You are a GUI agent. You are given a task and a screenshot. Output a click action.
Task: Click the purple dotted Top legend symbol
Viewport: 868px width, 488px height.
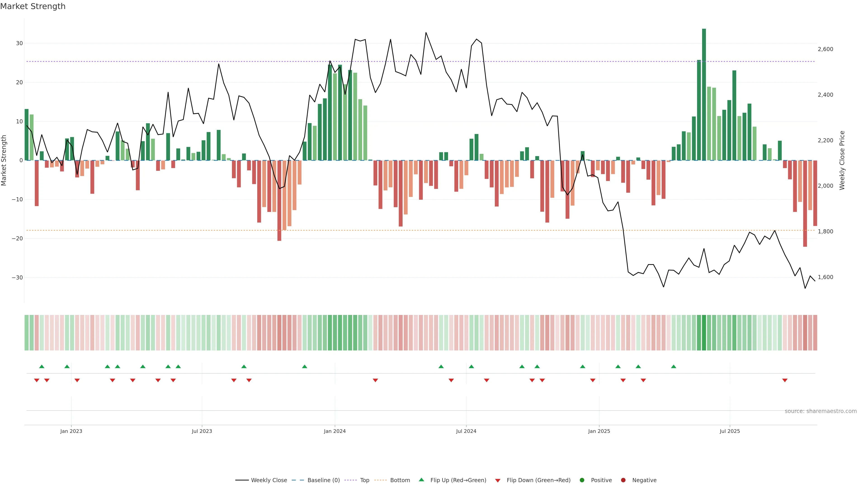pyautogui.click(x=350, y=480)
